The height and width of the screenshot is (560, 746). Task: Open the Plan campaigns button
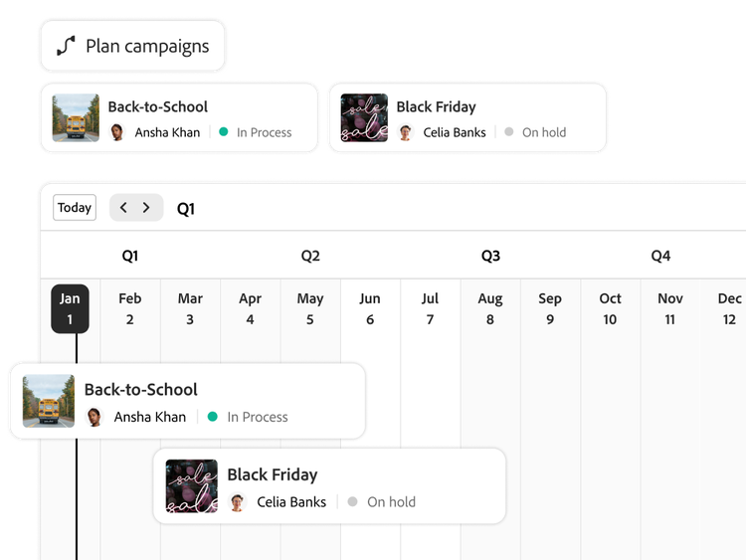(x=133, y=46)
